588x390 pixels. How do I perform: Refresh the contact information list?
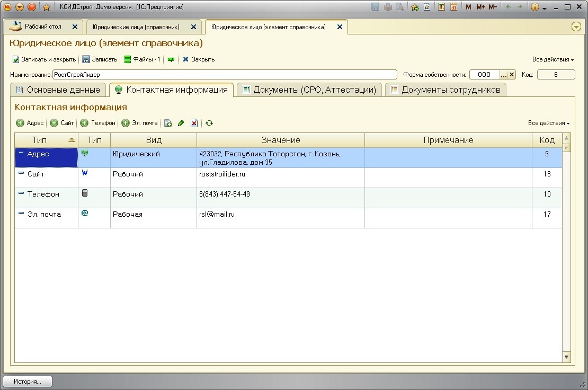tap(209, 123)
